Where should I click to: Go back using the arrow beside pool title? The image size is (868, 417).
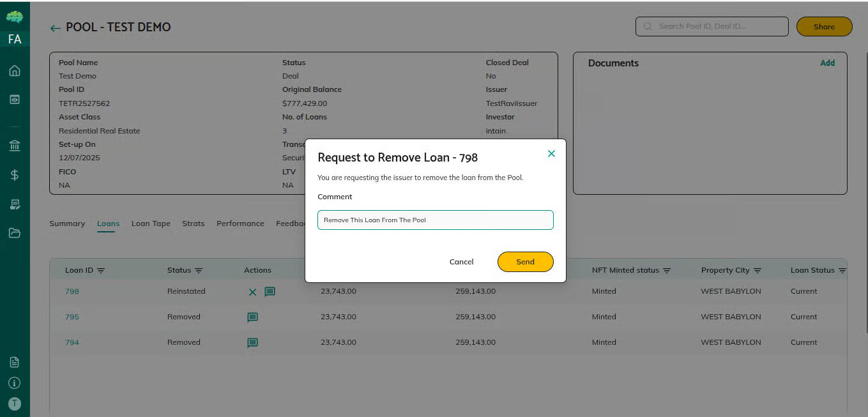pyautogui.click(x=56, y=28)
